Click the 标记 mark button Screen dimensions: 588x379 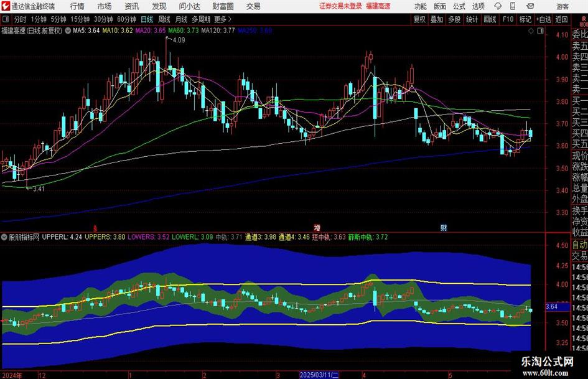pyautogui.click(x=525, y=19)
